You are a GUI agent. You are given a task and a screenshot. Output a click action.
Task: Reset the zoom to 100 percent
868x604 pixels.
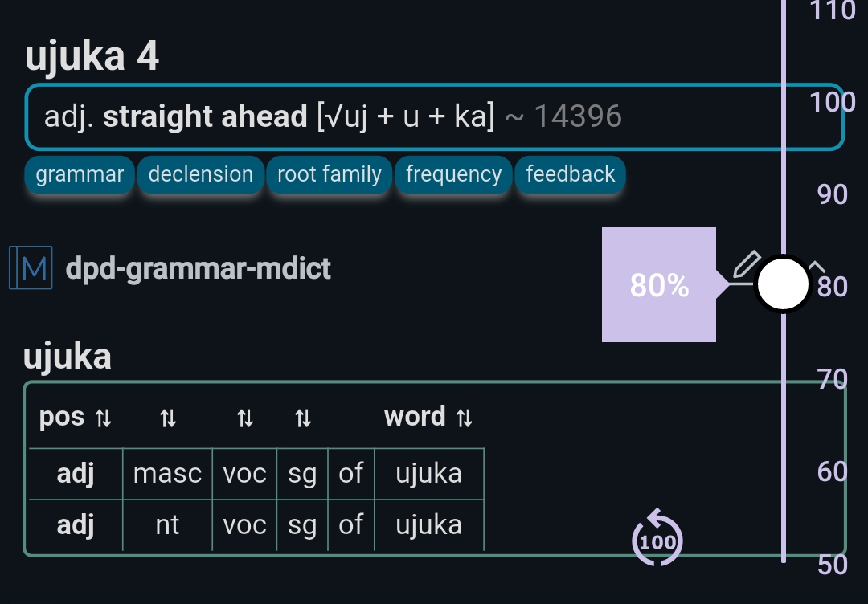658,541
